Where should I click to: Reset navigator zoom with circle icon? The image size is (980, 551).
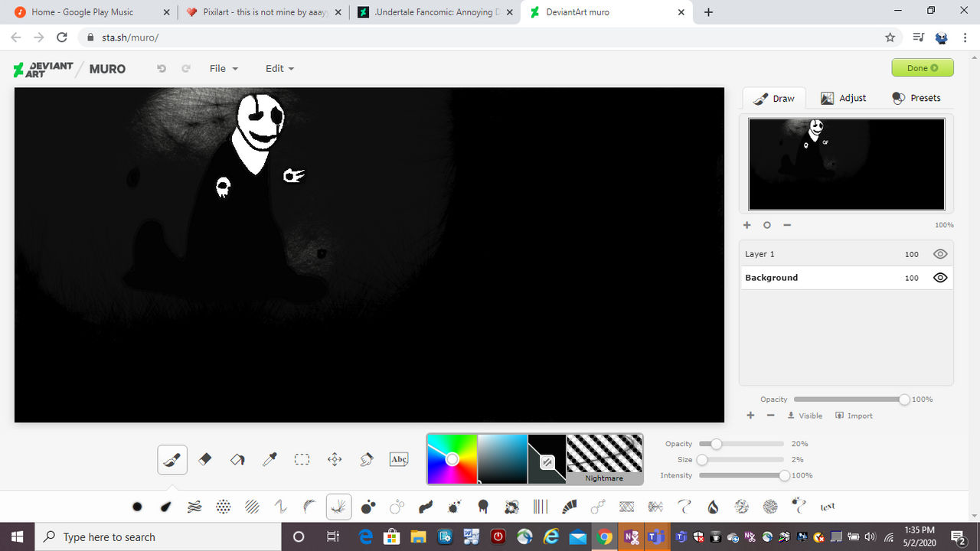767,225
